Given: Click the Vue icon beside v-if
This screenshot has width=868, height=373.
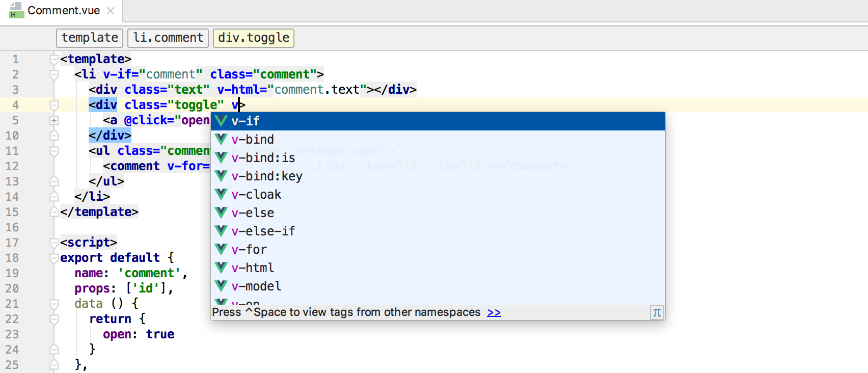Looking at the screenshot, I should pyautogui.click(x=221, y=121).
